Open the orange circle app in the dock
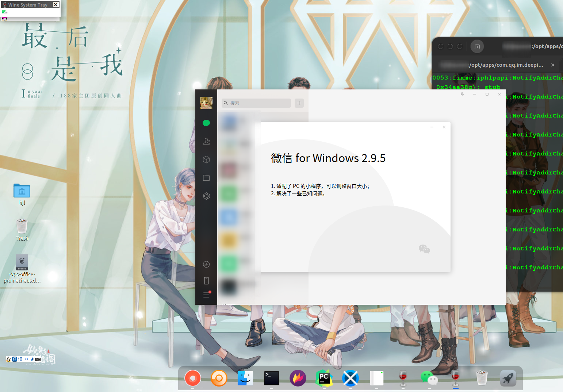 coord(219,378)
